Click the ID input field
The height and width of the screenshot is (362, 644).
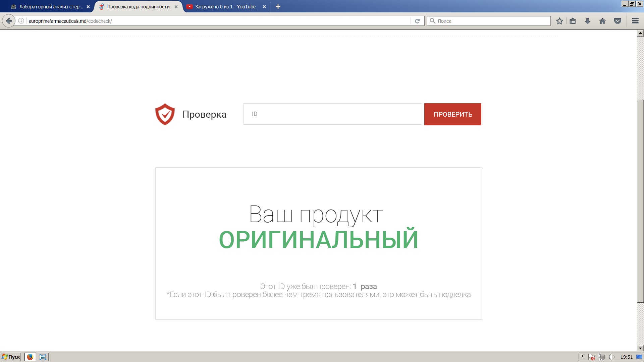332,114
